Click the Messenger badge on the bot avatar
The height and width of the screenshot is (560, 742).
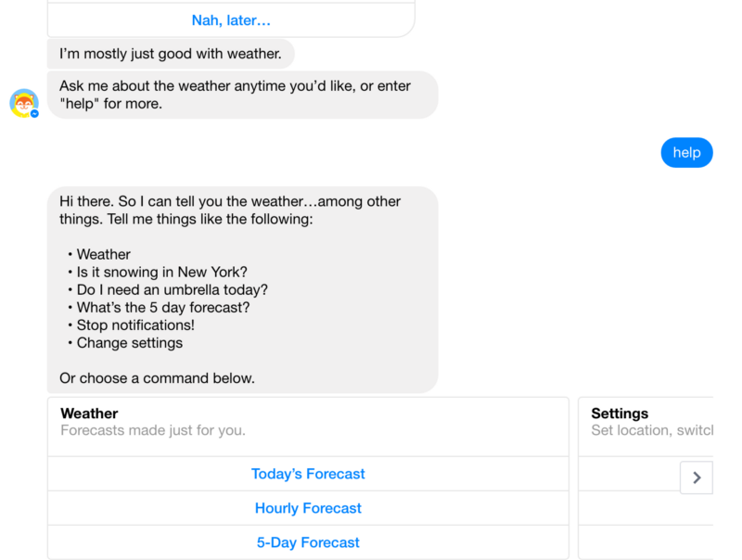(x=34, y=113)
